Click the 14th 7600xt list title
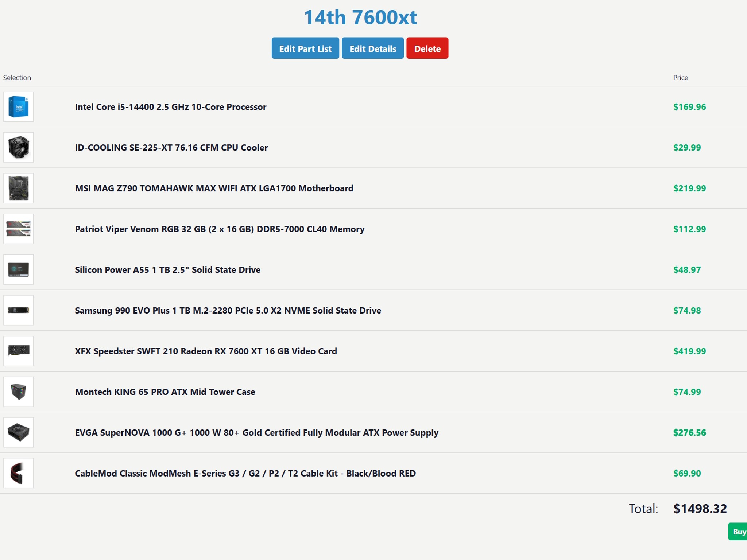 pos(361,17)
